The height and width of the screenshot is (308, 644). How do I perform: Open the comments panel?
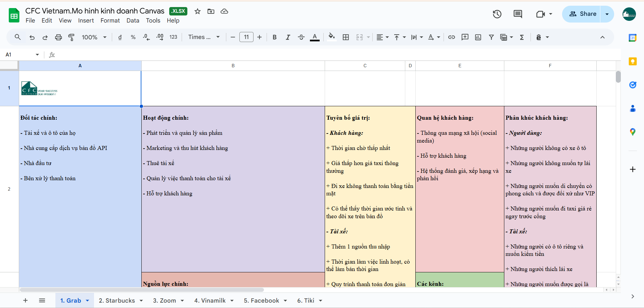[518, 14]
